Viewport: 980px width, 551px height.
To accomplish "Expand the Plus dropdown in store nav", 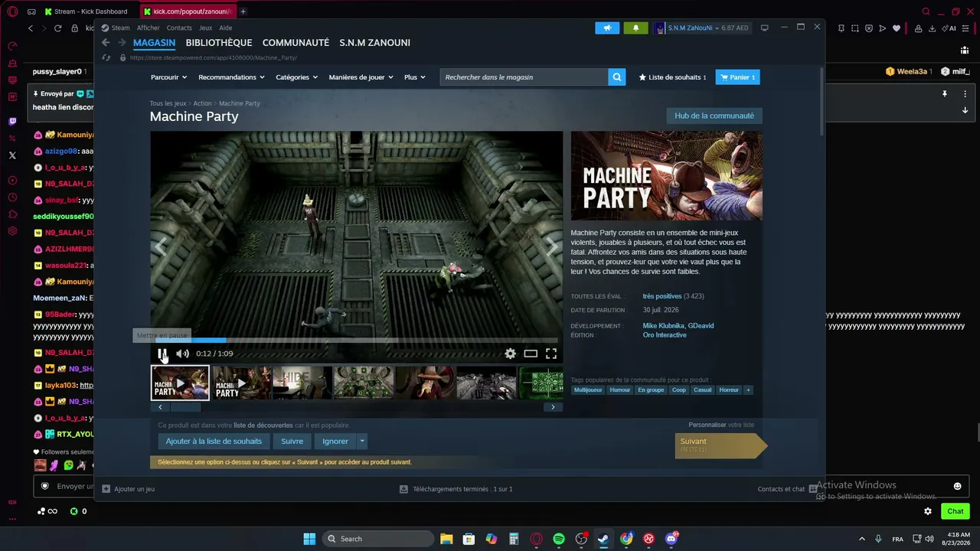I will (x=414, y=77).
